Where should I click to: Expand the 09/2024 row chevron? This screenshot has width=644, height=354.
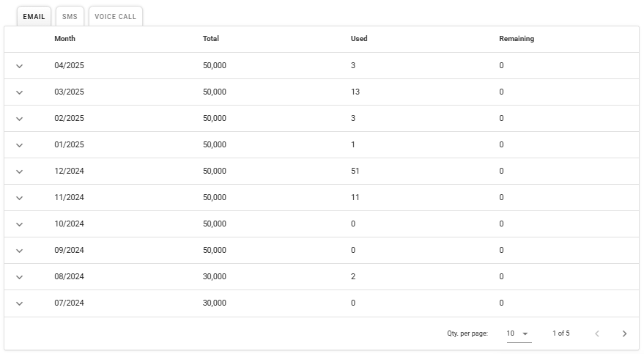pos(20,251)
